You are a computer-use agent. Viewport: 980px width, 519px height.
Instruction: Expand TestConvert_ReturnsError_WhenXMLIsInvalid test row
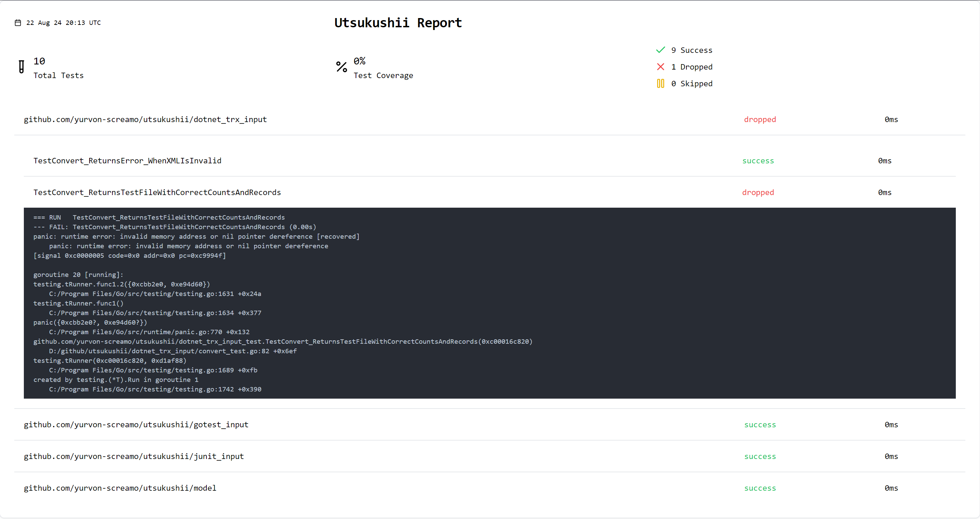coord(127,161)
